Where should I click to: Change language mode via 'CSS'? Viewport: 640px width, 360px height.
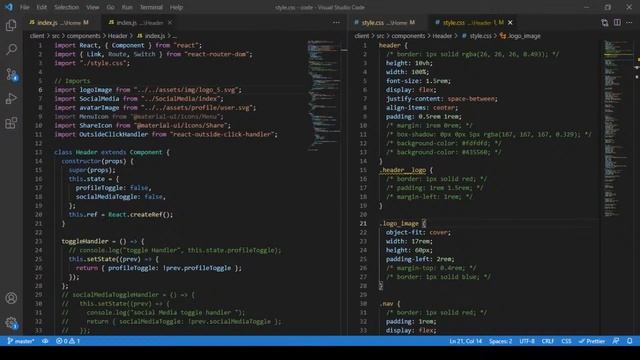click(x=566, y=341)
